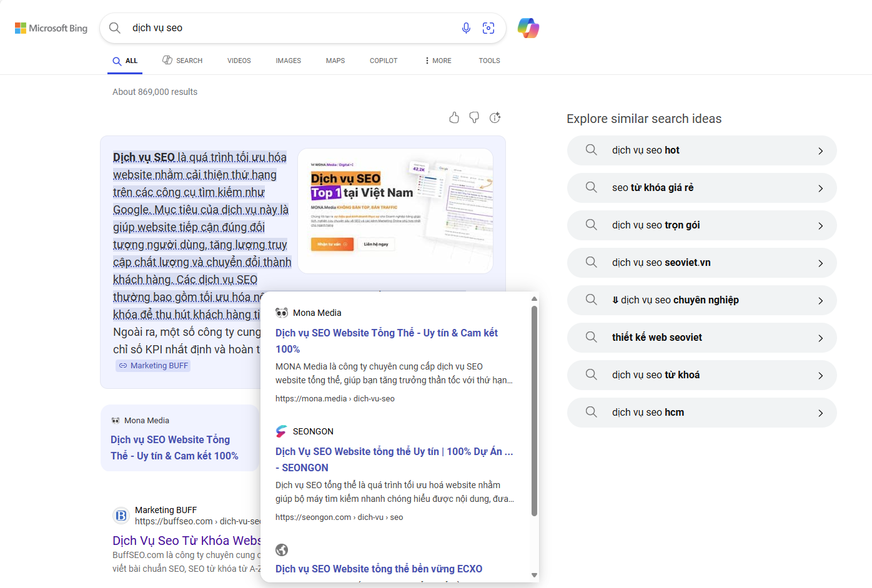Expand 'dịch vụ seo hcm' chevron
This screenshot has height=588, width=872.
pos(821,413)
